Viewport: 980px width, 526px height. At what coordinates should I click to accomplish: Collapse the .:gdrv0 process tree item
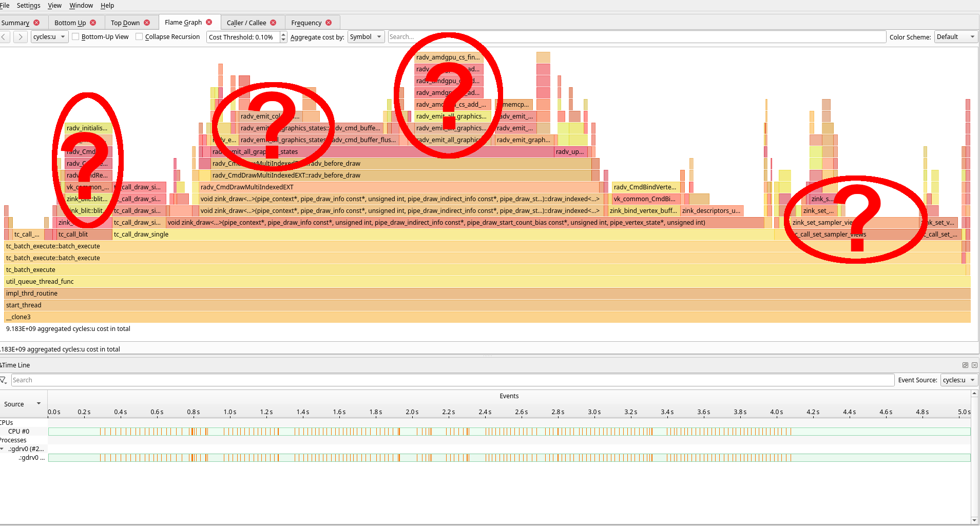point(3,449)
